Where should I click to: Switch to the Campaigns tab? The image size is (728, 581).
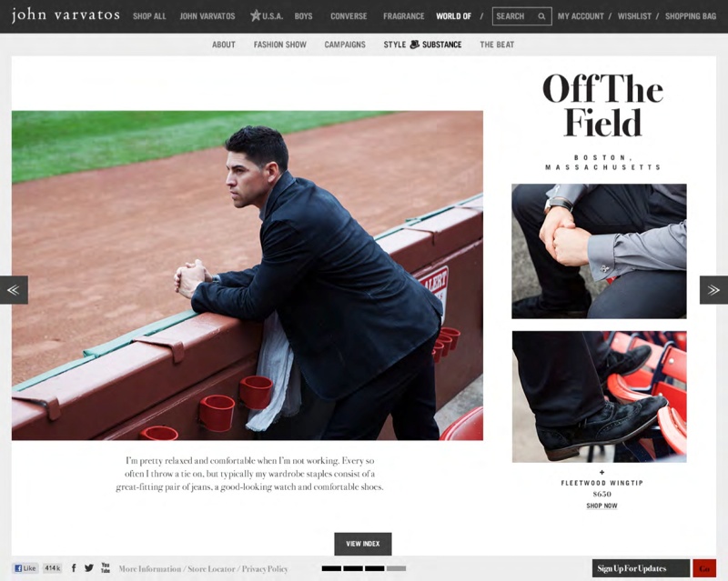345,45
